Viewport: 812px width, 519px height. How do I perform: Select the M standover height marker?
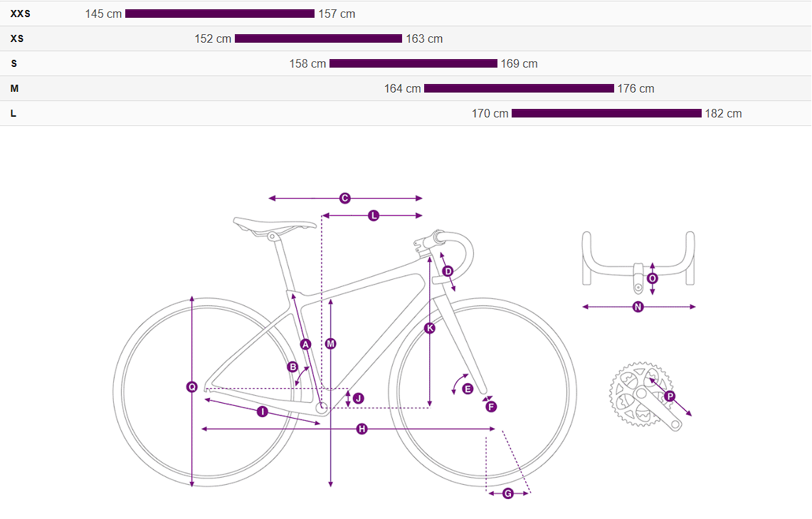330,344
